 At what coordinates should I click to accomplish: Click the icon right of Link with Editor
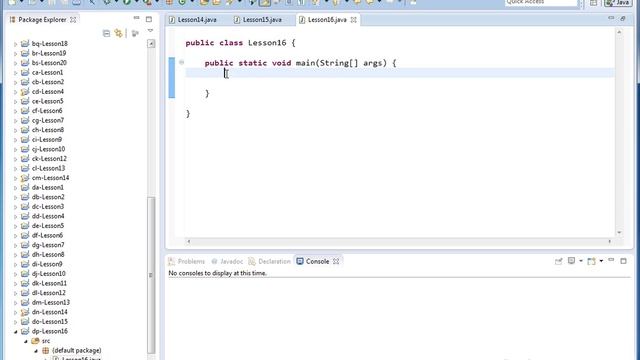click(135, 33)
